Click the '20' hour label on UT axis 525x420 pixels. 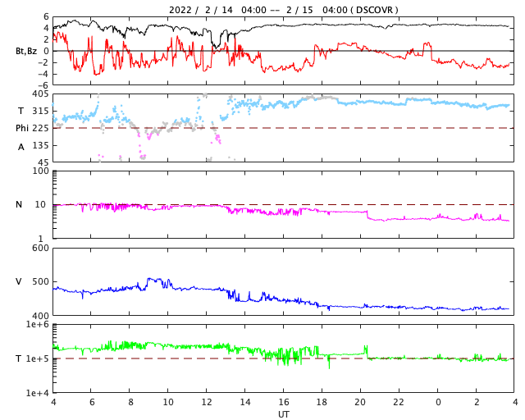(360, 402)
